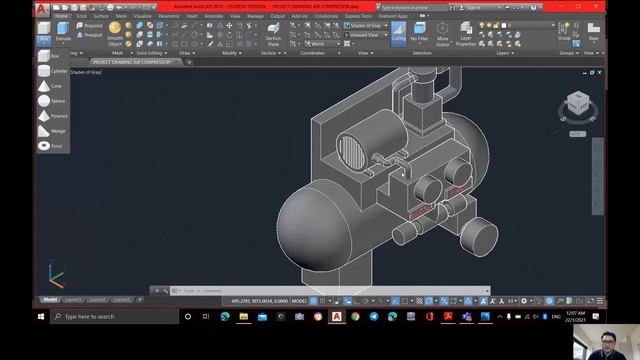Click Windows search box Type here to search
This screenshot has height=360, width=640.
114,316
